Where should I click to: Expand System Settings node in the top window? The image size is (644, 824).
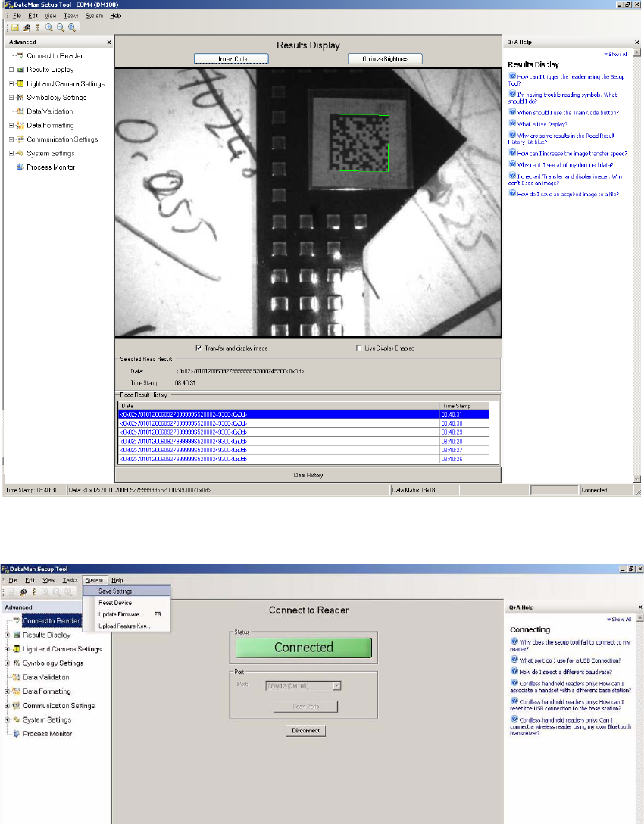pos(11,154)
